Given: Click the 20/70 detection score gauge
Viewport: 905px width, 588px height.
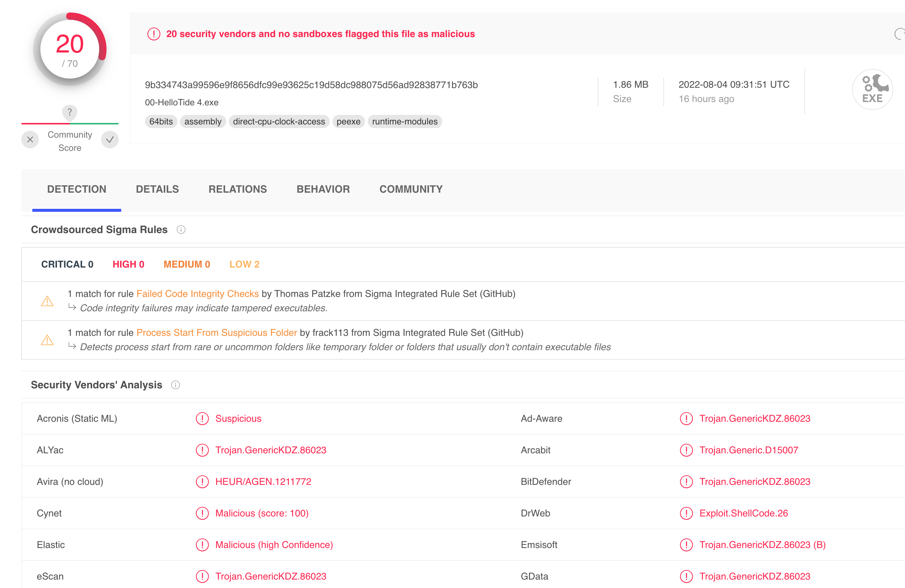Looking at the screenshot, I should click(x=69, y=50).
